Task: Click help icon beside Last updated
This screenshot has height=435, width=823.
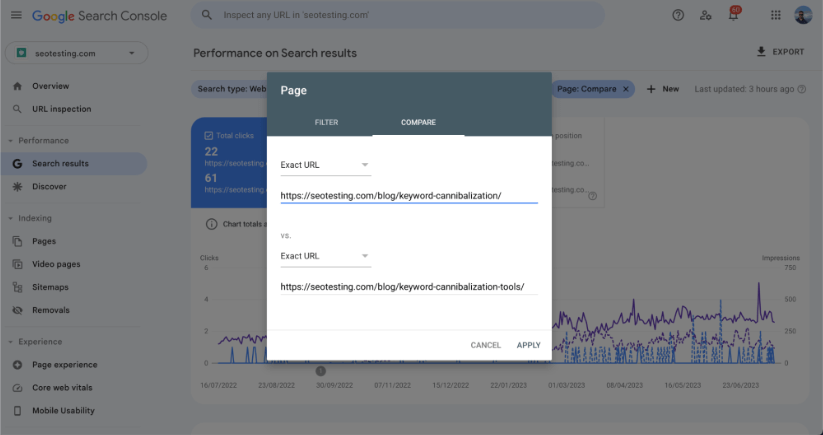Action: pos(801,89)
